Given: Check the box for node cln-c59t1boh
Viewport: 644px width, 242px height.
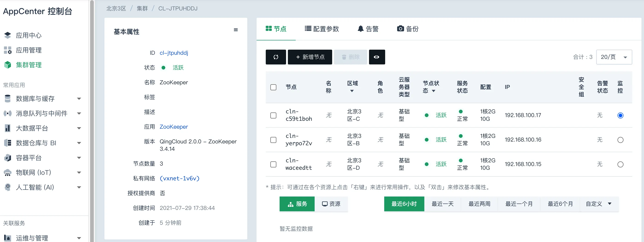Looking at the screenshot, I should pyautogui.click(x=273, y=115).
